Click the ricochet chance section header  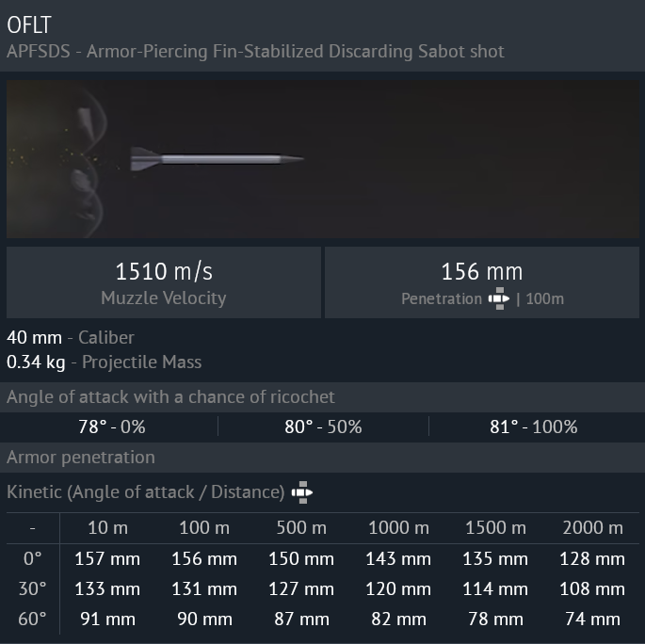point(170,396)
